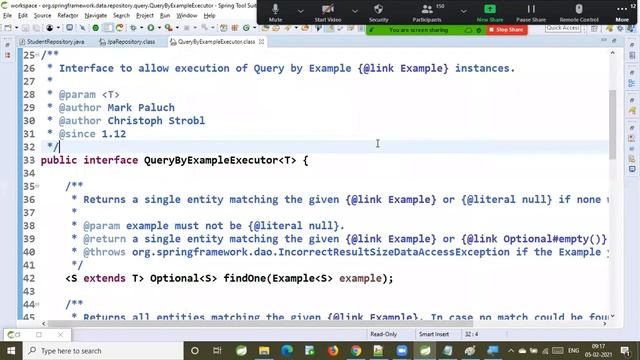Open the Project menu
This screenshot has height=360, width=640.
point(144,16)
